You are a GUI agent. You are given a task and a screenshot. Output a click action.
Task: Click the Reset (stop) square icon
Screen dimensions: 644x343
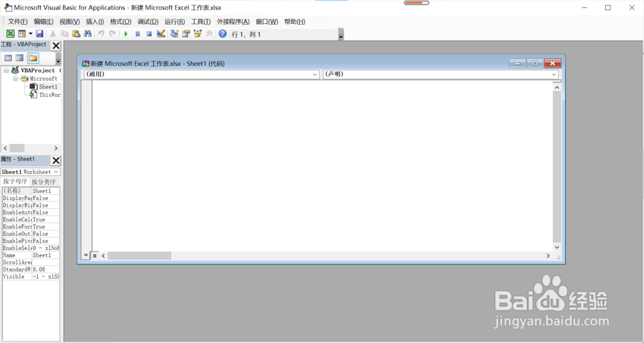coord(149,34)
